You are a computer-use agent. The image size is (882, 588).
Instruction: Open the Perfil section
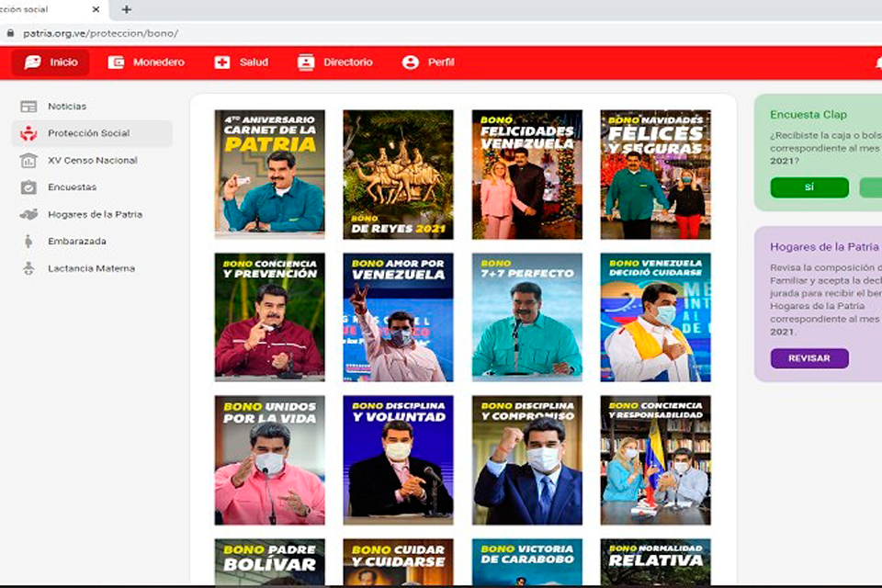pos(429,62)
